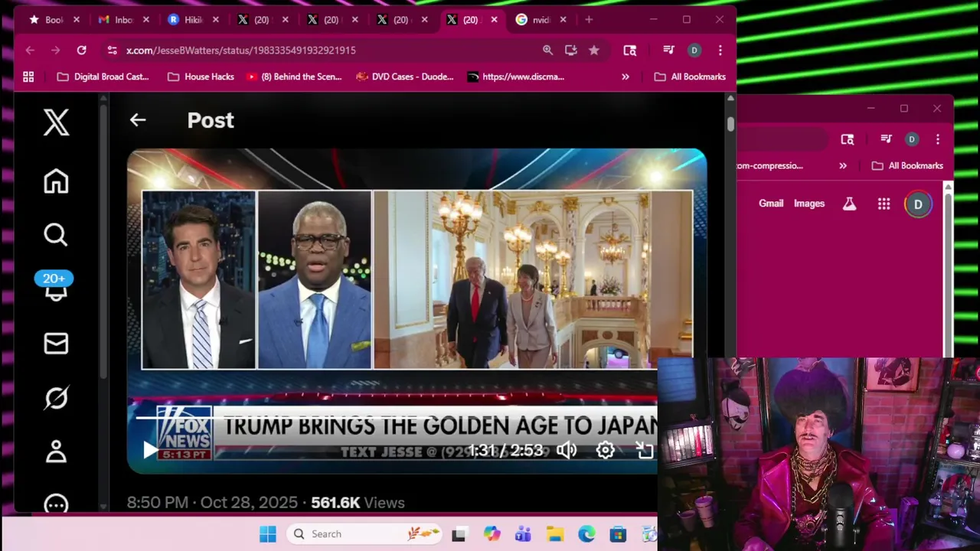Open DVD Cases - Duode... bookmark
Viewport: 980px width, 551px height.
[x=405, y=77]
